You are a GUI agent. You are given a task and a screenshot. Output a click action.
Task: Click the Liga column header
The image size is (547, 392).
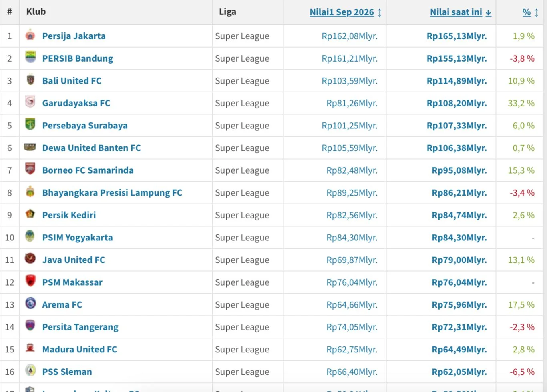pos(227,12)
